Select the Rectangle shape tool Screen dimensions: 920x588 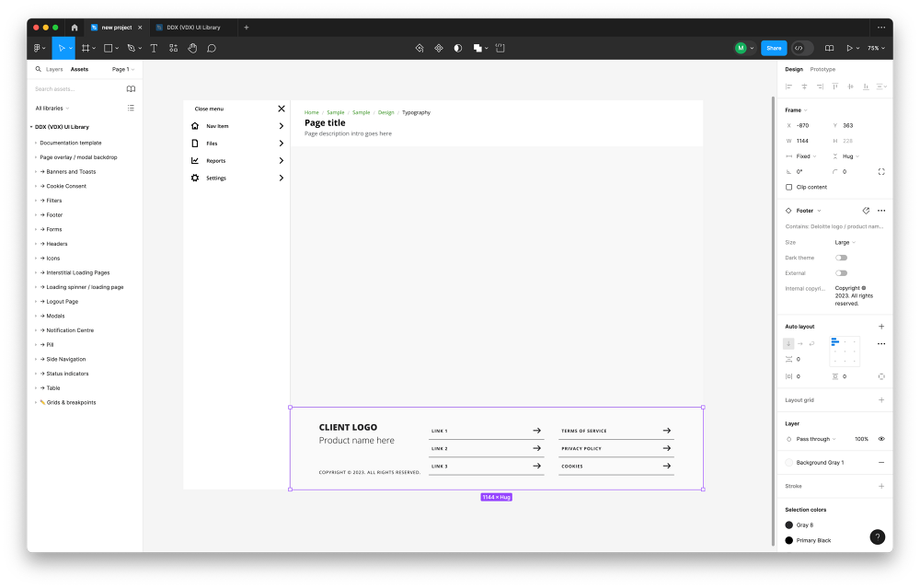coord(108,48)
